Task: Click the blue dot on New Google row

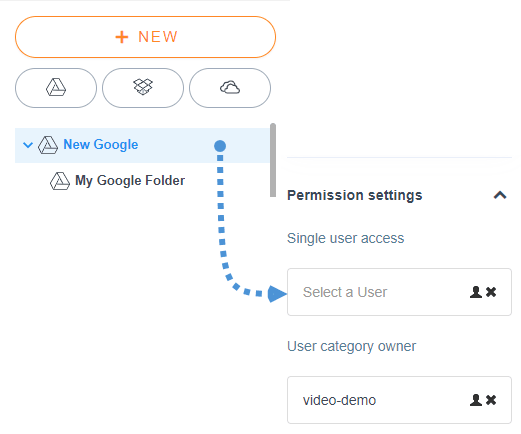Action: 220,146
